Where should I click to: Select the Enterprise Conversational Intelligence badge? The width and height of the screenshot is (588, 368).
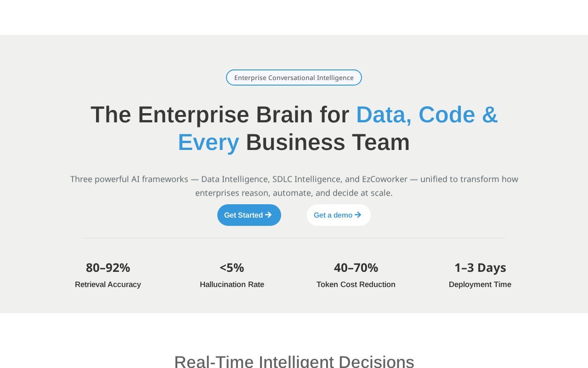[294, 77]
